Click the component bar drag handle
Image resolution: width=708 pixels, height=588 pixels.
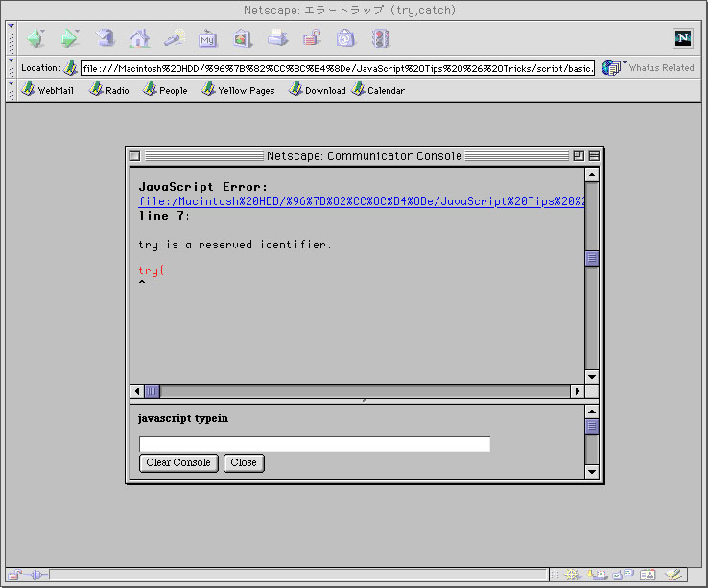(x=555, y=575)
